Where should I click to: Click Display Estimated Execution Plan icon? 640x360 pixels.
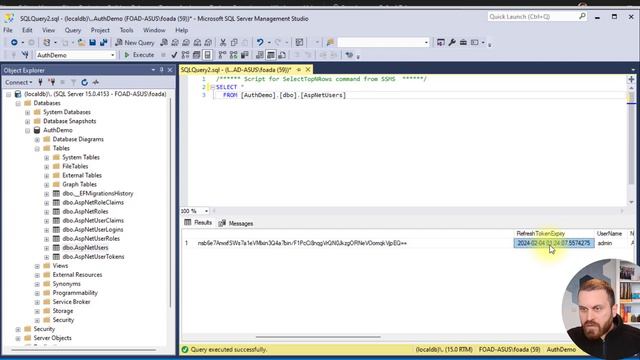pos(186,55)
